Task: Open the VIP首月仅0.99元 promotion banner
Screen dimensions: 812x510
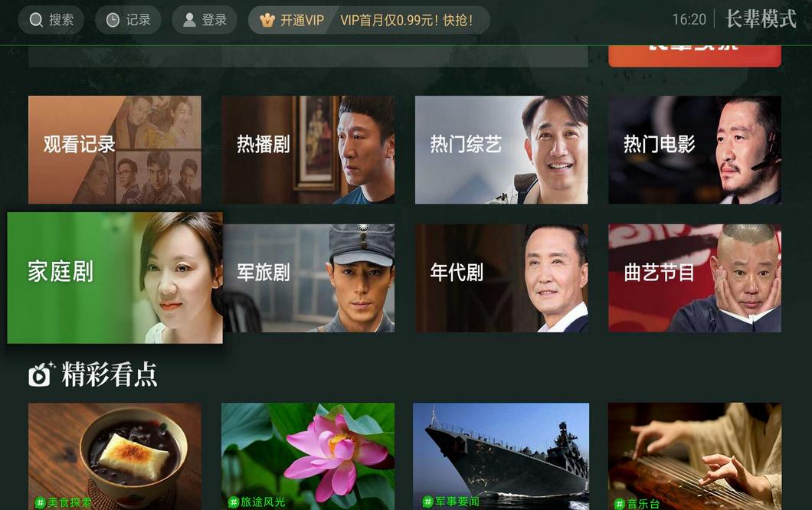Action: click(407, 20)
